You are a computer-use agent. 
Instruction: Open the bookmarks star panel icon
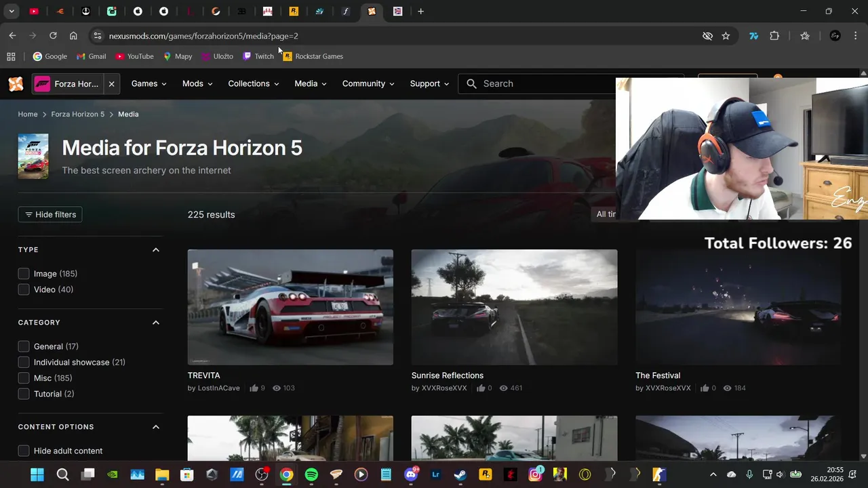click(805, 36)
